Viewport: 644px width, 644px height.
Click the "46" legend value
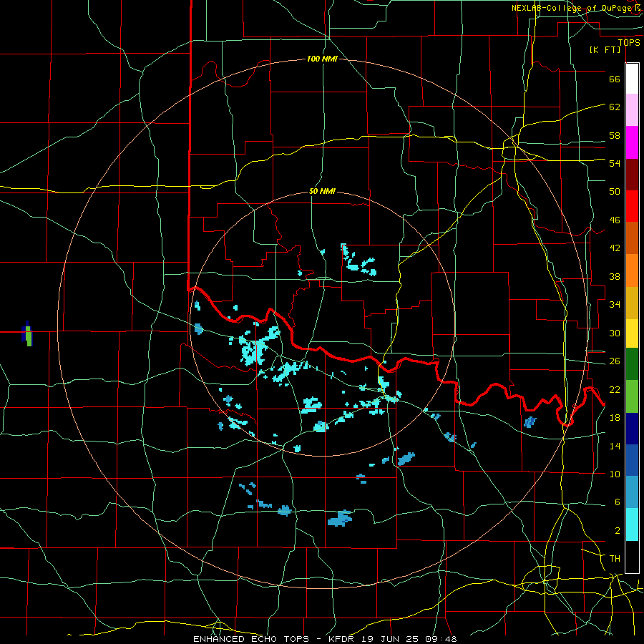(x=615, y=220)
